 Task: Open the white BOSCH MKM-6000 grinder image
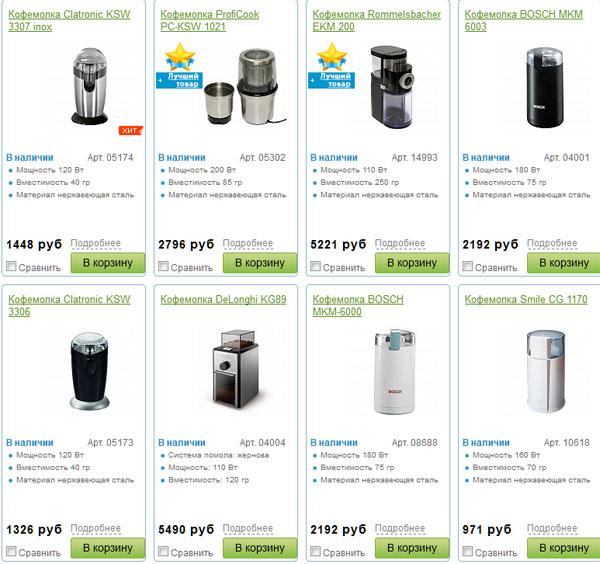[x=395, y=372]
